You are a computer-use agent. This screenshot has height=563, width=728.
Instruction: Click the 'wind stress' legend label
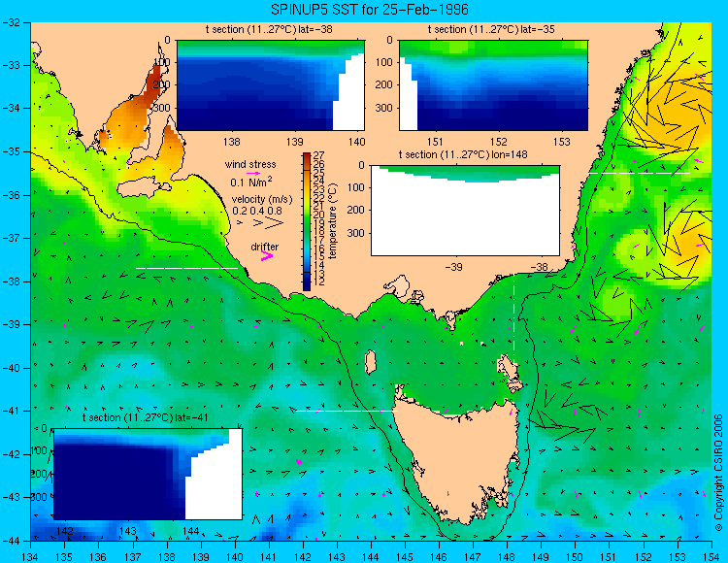(250, 164)
